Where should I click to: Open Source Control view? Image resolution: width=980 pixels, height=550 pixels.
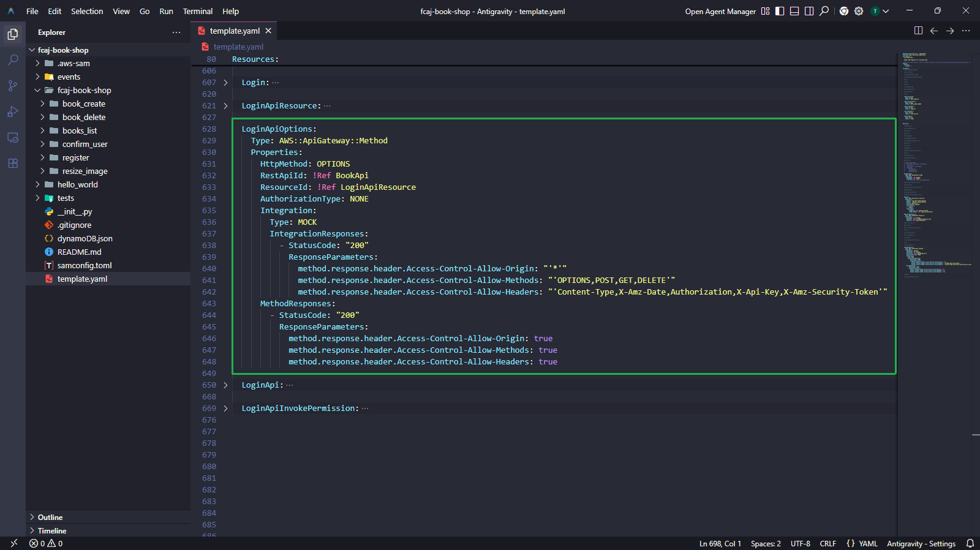point(13,86)
